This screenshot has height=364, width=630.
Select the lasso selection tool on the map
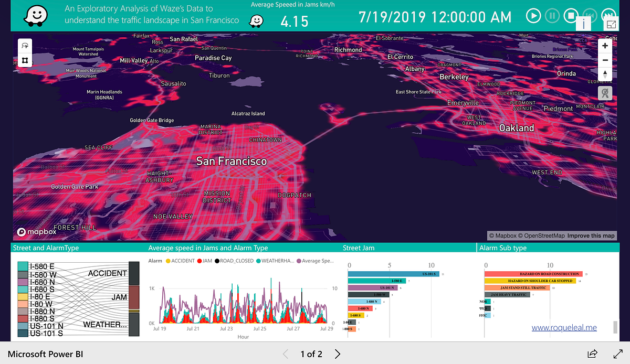(x=25, y=45)
